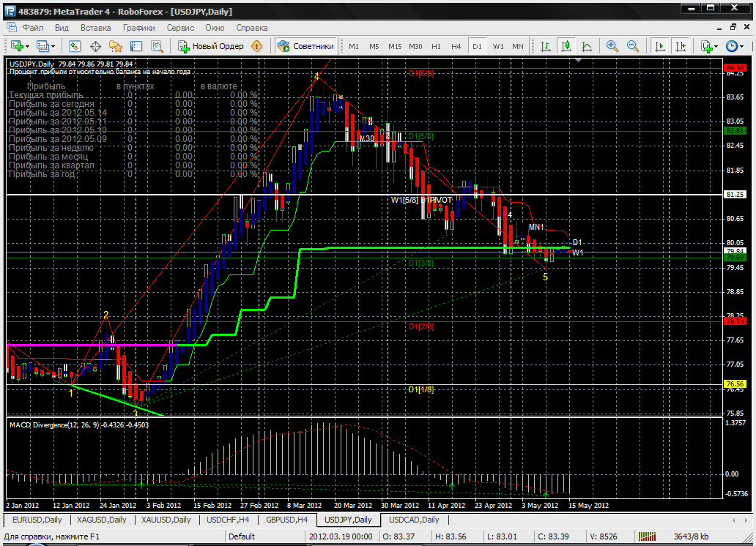Open the Navigator panel with star folder
Screen dimensions: 756x546
115,46
